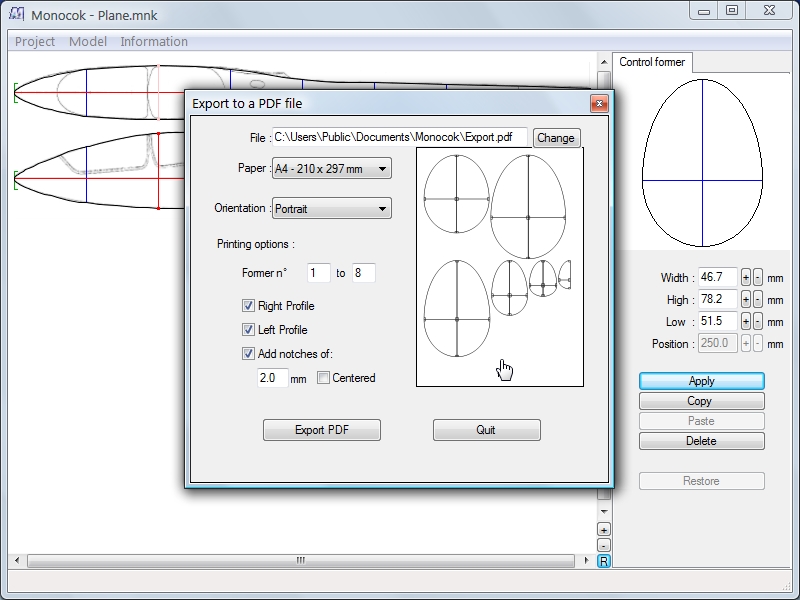Zoom out with the minus button below scrollbar
Viewport: 800px width, 600px height.
click(x=604, y=545)
